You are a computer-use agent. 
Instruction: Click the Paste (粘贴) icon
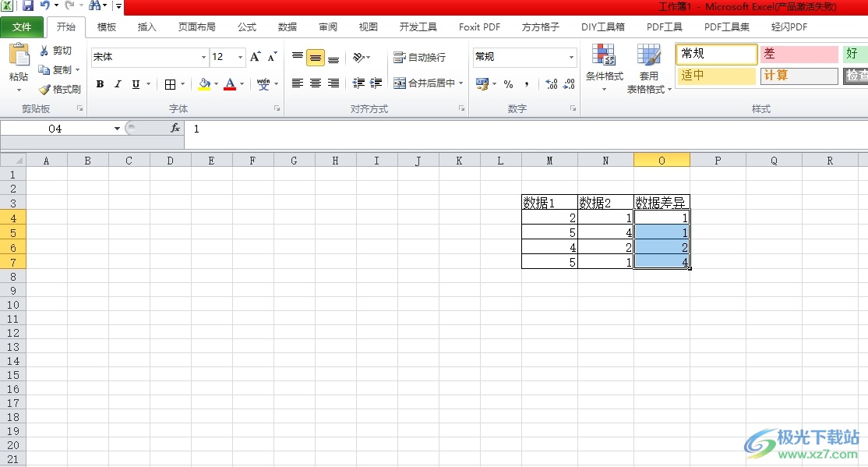click(x=19, y=58)
